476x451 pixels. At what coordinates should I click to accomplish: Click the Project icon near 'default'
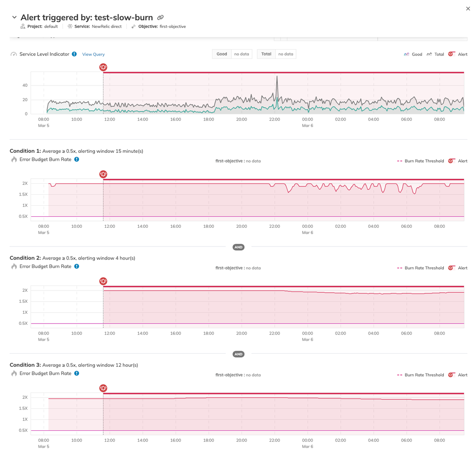tap(22, 26)
